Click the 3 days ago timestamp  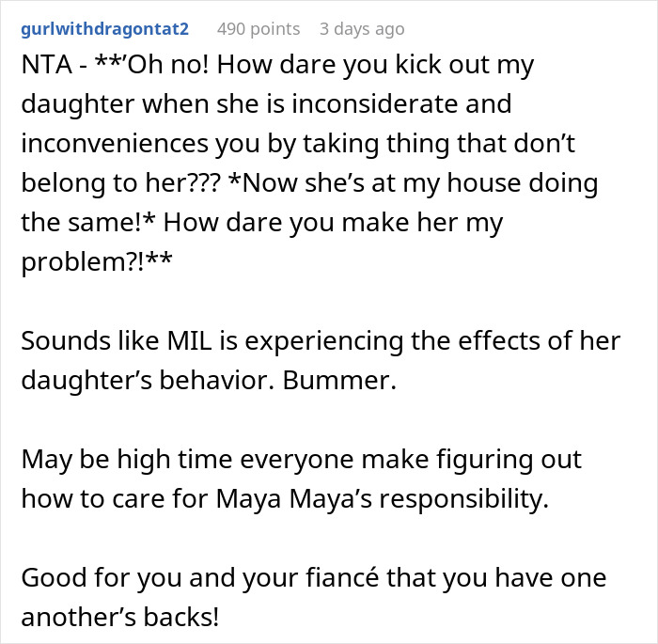(362, 29)
